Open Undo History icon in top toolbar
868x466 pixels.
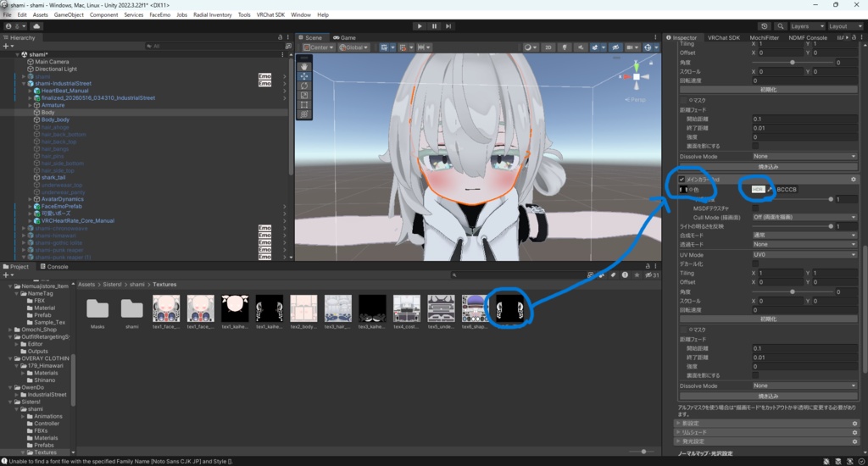coord(765,26)
